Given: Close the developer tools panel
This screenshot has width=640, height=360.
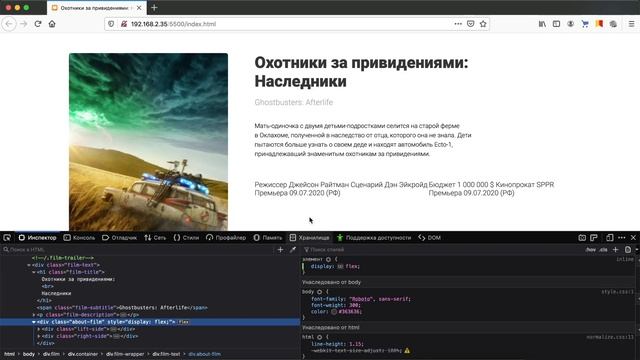Looking at the screenshot, I should coord(633,238).
